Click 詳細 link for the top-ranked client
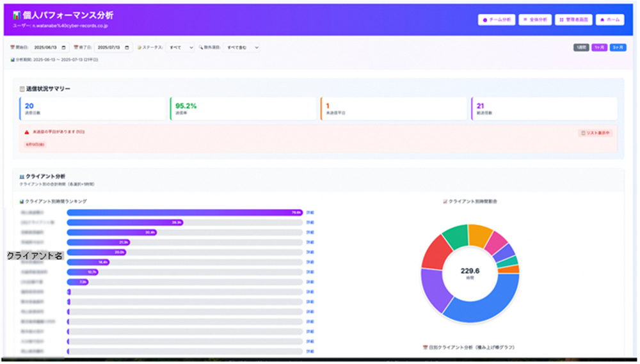Viewport: 640px width, 364px height. click(310, 212)
